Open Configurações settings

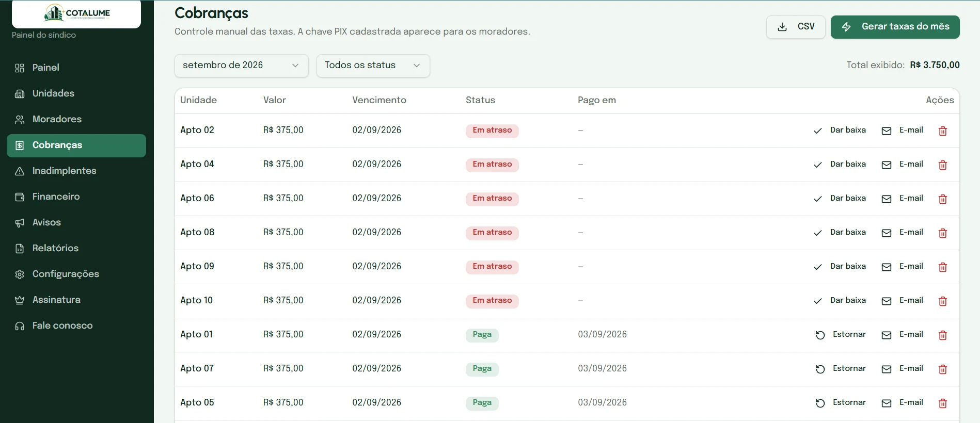click(x=76, y=274)
